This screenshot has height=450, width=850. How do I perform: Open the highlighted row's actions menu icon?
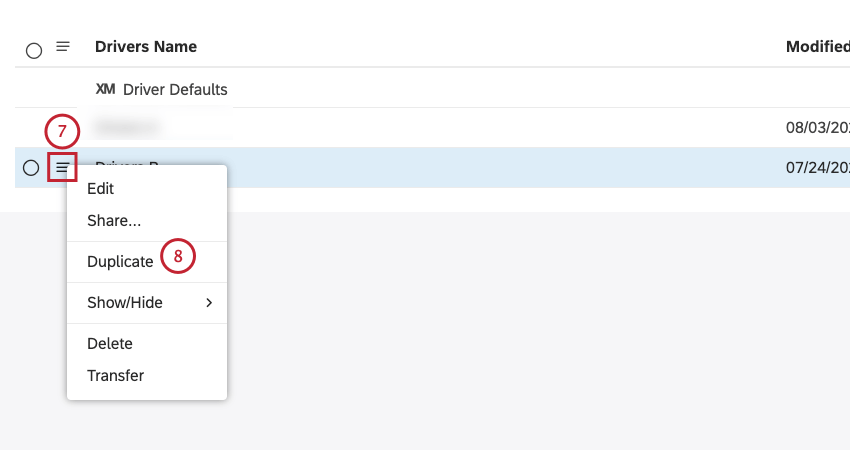coord(62,168)
